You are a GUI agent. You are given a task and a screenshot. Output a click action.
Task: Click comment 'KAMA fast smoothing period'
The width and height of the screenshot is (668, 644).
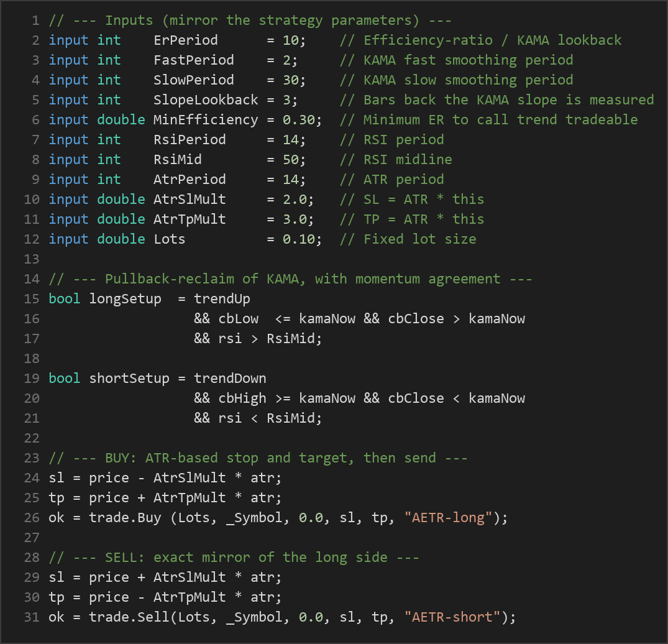point(456,60)
